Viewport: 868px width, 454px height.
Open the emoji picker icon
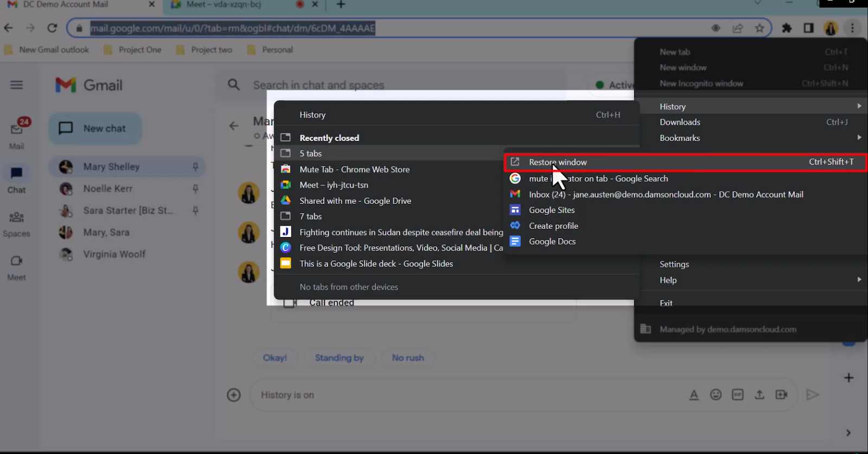(716, 395)
